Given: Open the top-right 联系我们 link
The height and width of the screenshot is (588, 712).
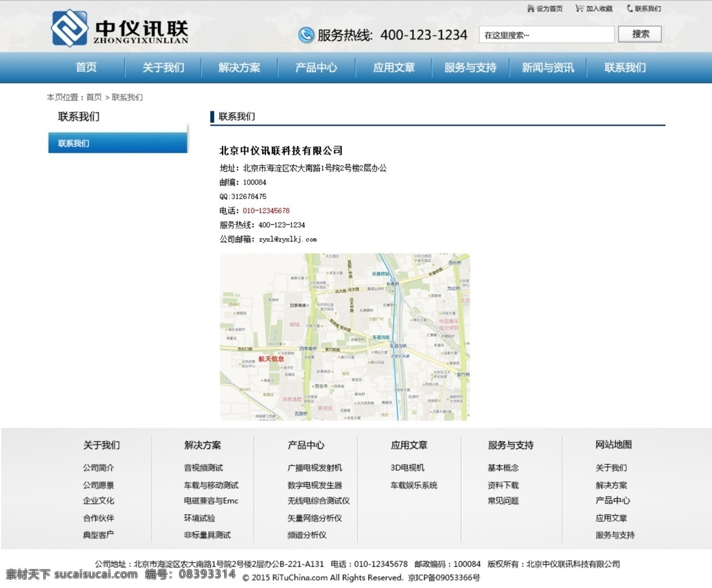Looking at the screenshot, I should click(648, 9).
